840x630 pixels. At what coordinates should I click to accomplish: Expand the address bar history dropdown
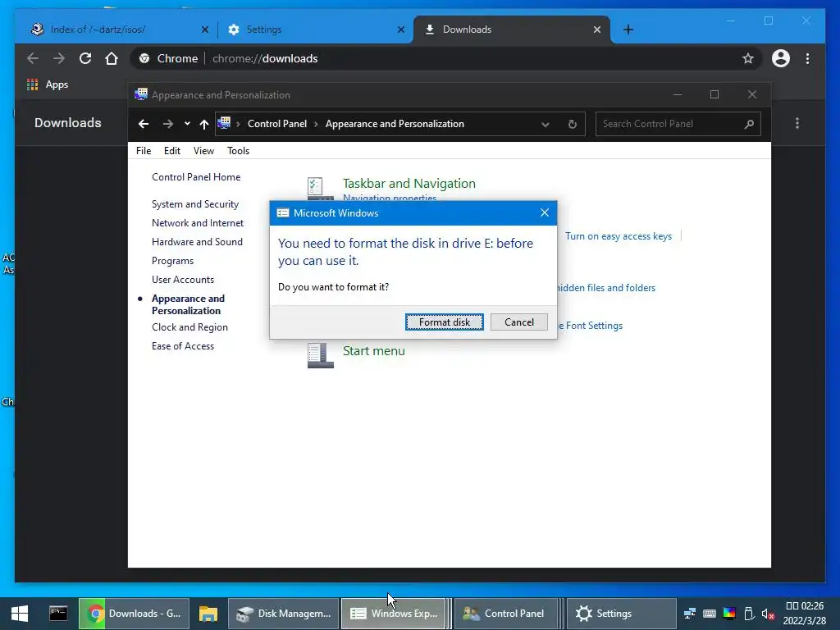[x=545, y=125]
